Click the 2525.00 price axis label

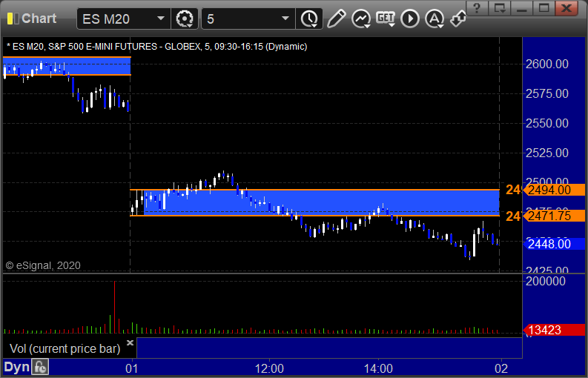tap(547, 153)
